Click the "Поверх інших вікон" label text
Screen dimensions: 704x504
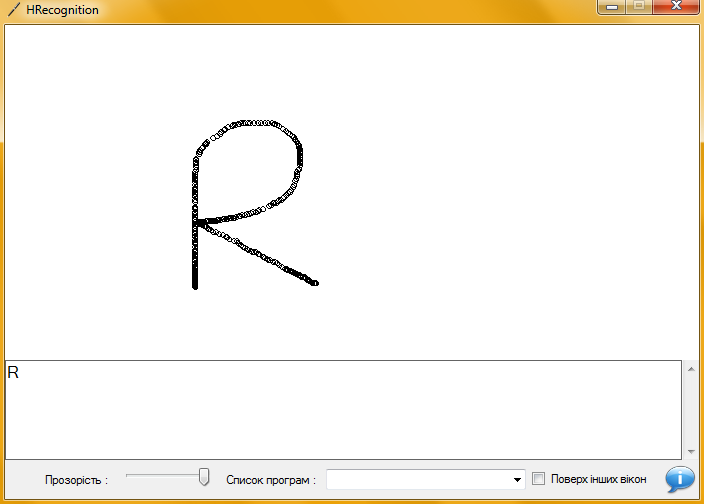(x=598, y=479)
